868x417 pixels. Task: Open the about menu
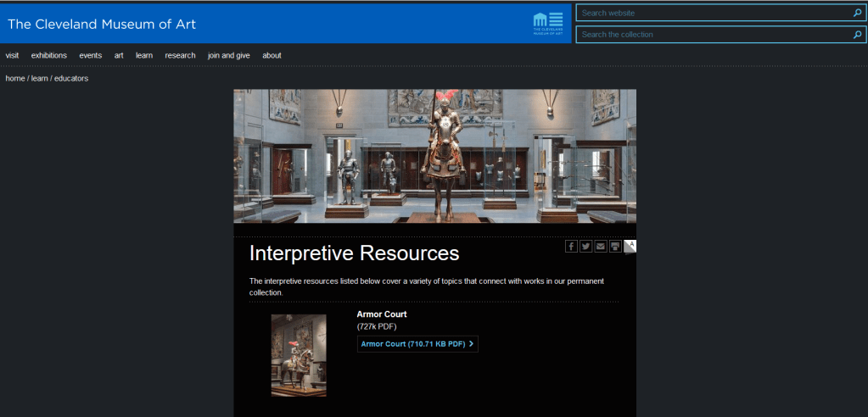272,56
